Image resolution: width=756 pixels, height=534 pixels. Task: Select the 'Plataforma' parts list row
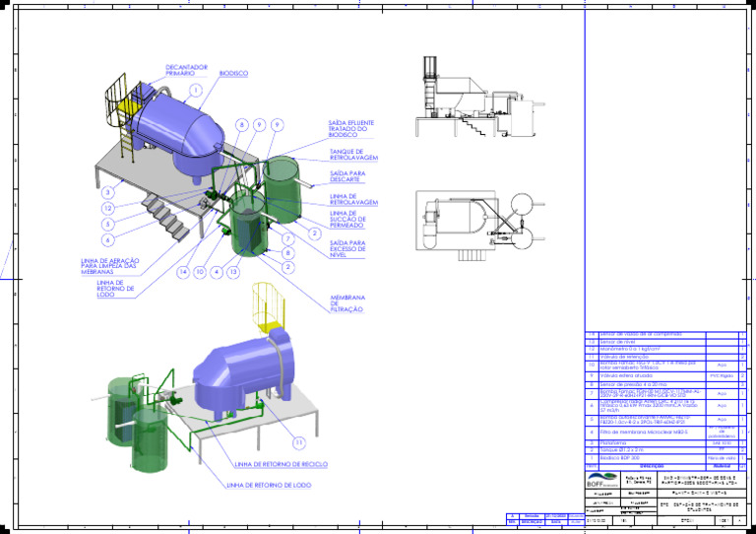[665, 442]
